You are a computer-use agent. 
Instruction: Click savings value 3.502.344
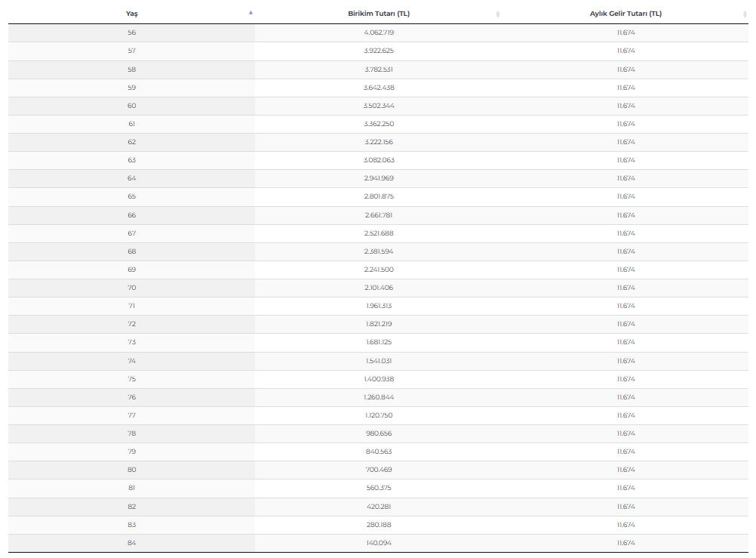[379, 106]
